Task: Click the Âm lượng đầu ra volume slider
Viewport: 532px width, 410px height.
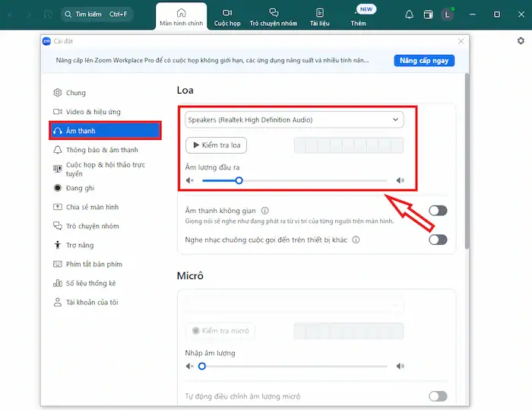Action: point(295,181)
